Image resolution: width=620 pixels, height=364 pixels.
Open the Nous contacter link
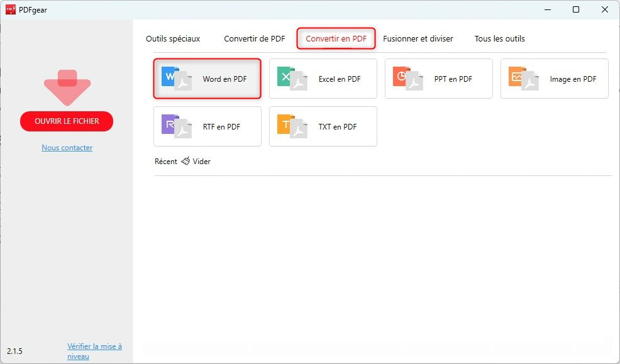[x=67, y=147]
